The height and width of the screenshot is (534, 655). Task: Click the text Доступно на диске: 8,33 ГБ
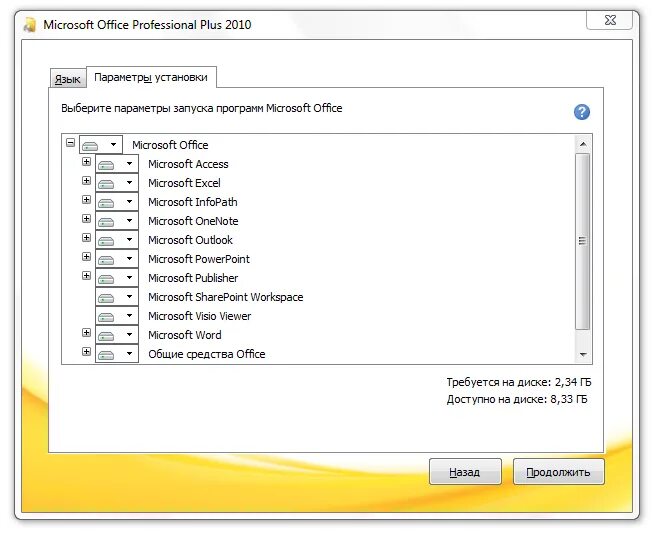(517, 399)
